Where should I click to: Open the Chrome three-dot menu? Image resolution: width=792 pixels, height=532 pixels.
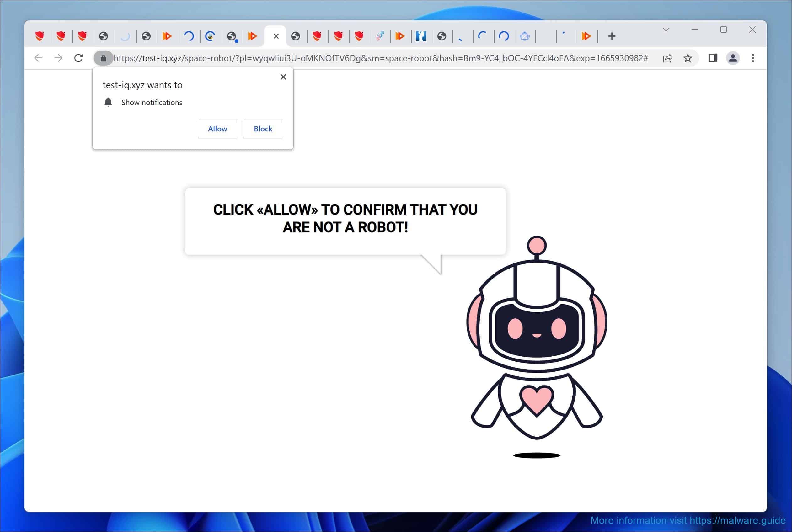click(x=753, y=58)
